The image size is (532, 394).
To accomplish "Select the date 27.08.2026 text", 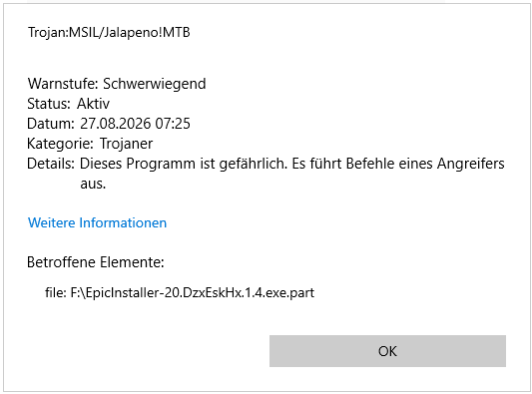I will 116,124.
